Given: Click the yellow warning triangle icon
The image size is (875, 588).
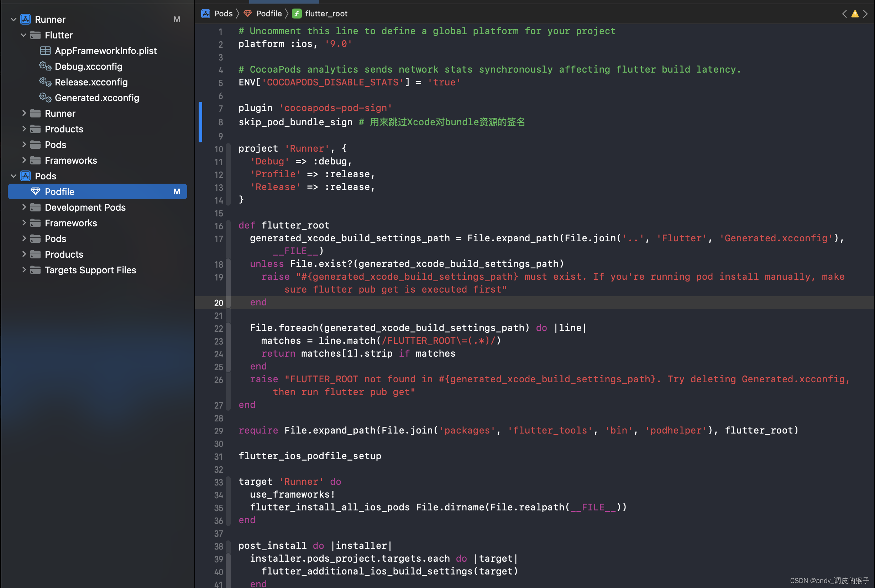Looking at the screenshot, I should [x=855, y=14].
